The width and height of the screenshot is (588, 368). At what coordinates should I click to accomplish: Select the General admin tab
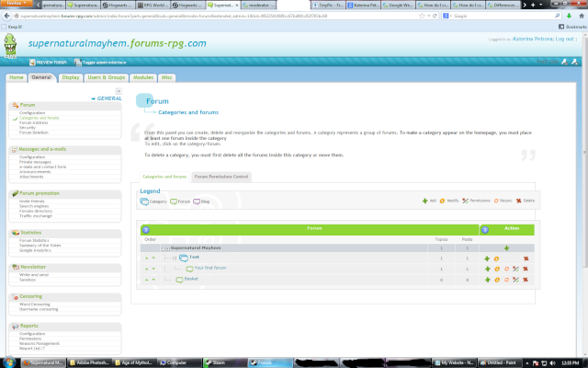click(41, 77)
